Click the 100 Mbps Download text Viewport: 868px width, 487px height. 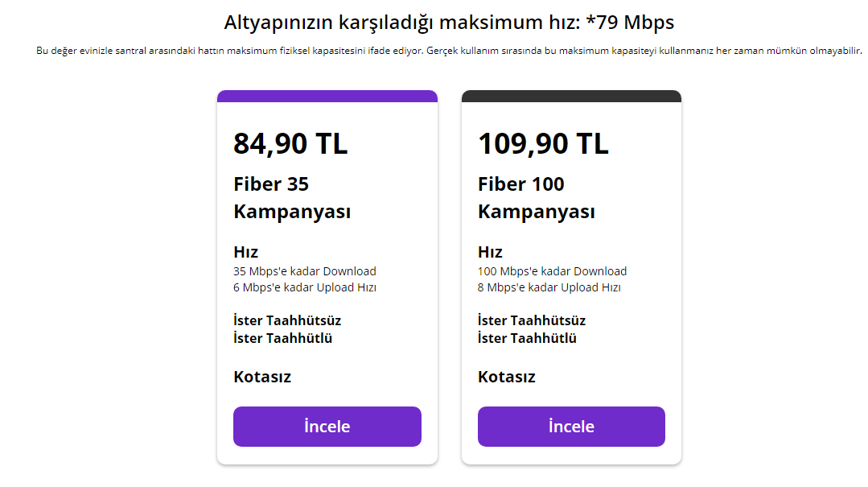(x=553, y=271)
